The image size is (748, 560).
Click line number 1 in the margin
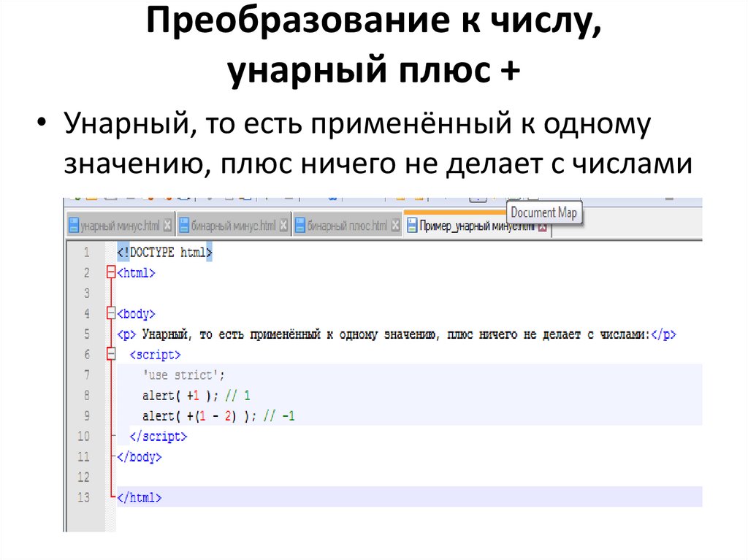point(87,252)
